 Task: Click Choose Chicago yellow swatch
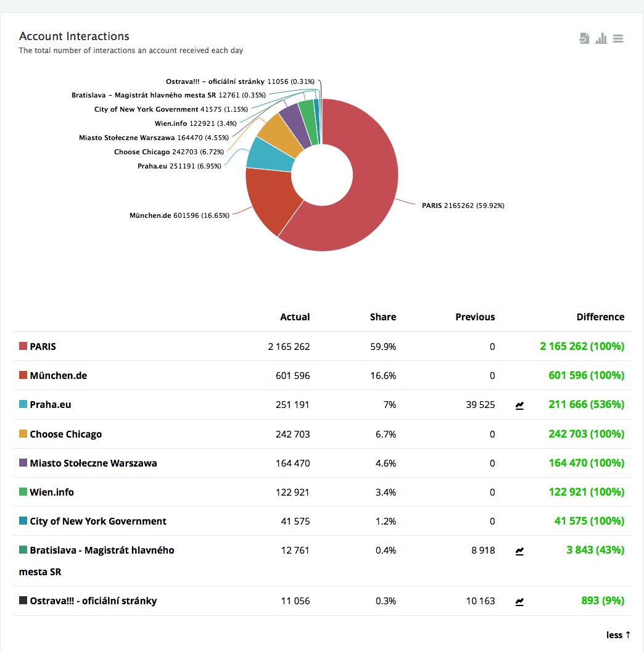[23, 433]
